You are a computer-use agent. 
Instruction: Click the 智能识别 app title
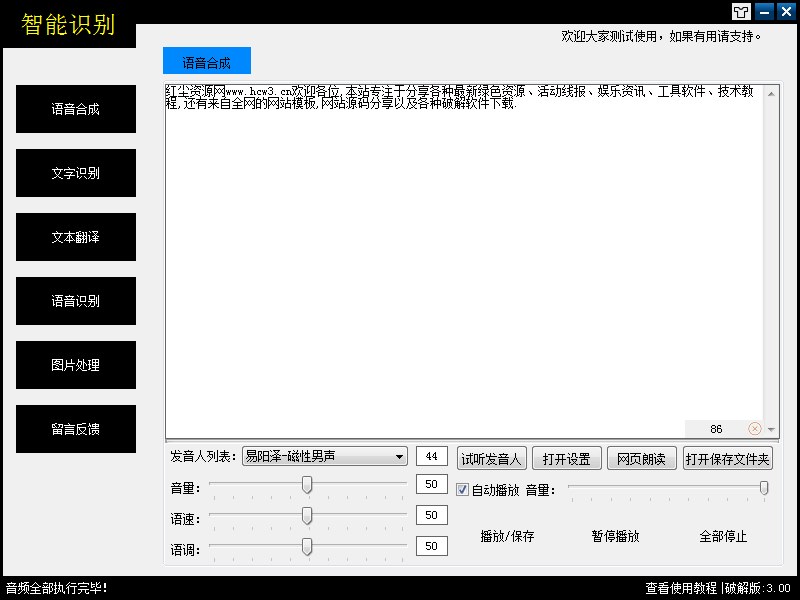click(x=68, y=24)
